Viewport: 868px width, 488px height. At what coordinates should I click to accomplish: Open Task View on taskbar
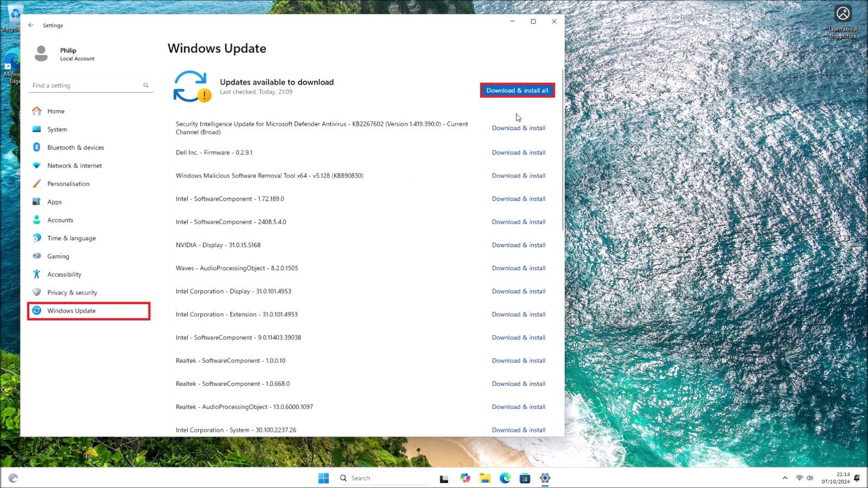pyautogui.click(x=444, y=478)
